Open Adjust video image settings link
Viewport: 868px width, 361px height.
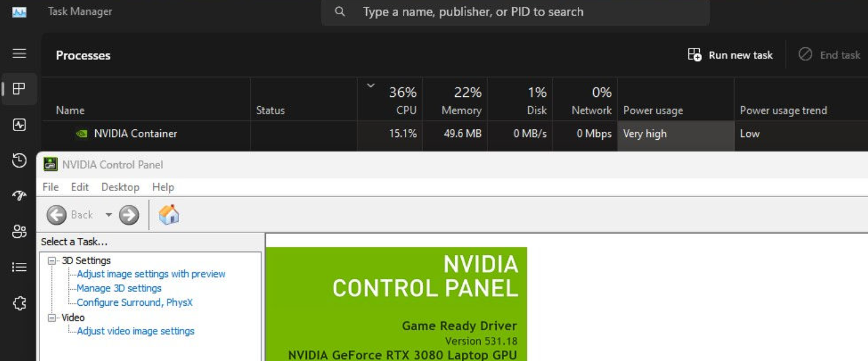click(136, 331)
